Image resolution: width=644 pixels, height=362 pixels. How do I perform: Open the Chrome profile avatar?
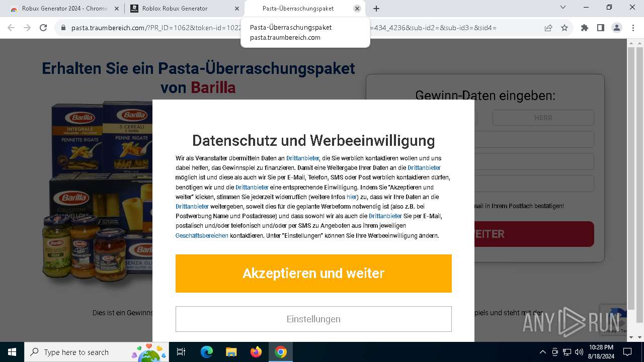[617, 28]
